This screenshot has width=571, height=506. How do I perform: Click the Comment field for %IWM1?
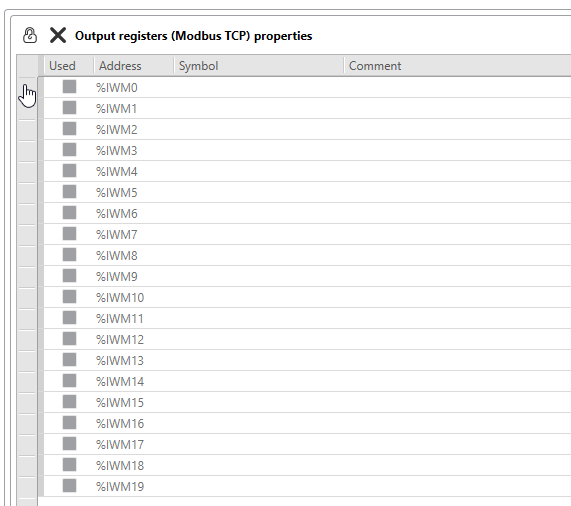(457, 108)
